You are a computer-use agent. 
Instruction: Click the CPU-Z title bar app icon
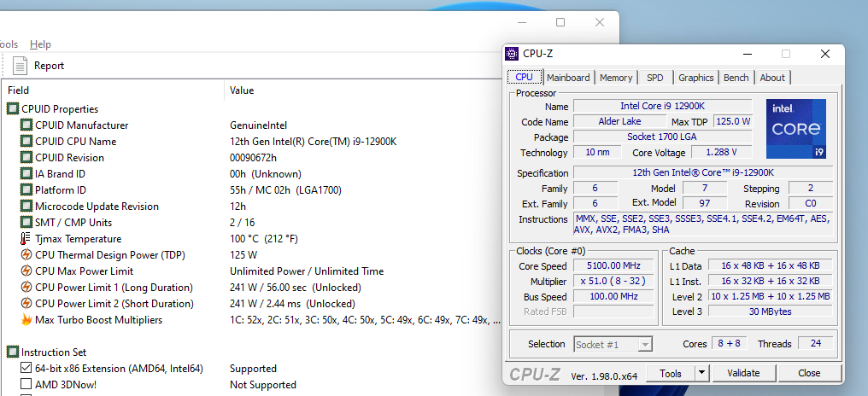point(512,54)
